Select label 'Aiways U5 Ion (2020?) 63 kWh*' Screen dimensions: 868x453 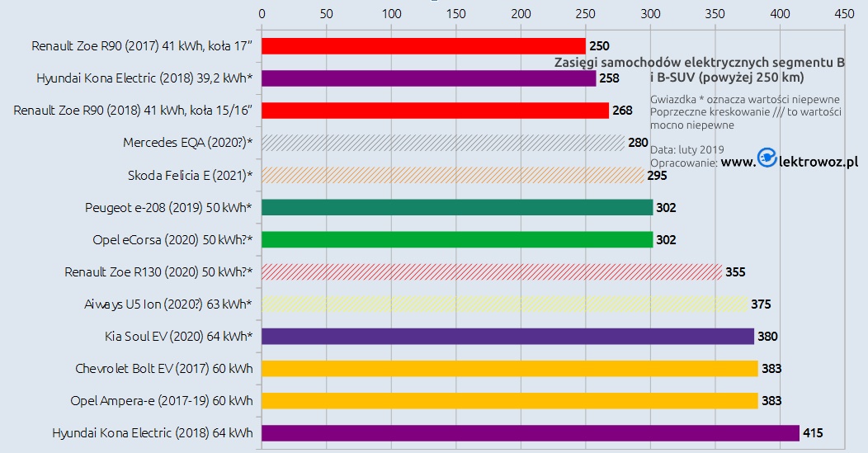[168, 304]
